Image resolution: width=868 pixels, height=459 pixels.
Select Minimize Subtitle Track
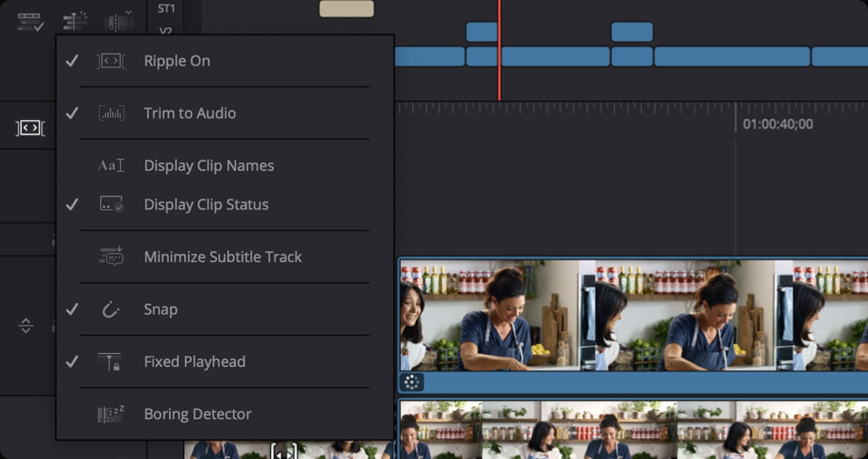pos(223,257)
